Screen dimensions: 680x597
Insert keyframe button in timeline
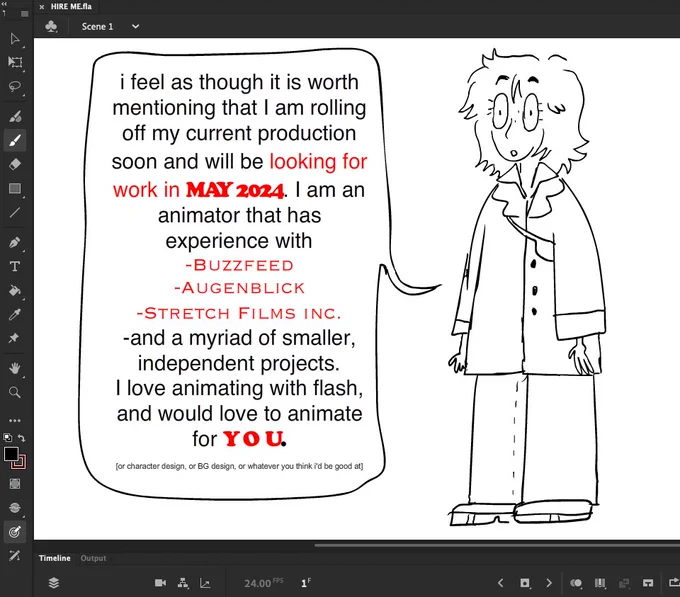point(525,583)
